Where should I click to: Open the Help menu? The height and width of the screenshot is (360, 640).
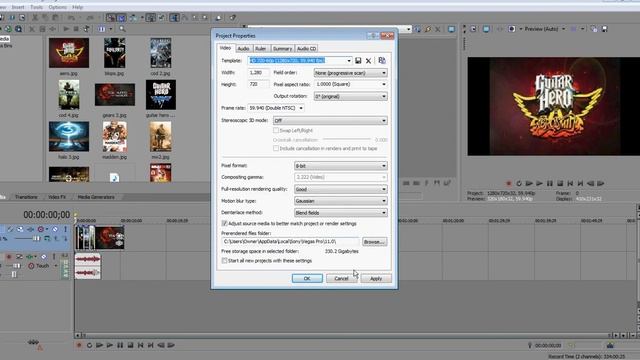tap(78, 7)
